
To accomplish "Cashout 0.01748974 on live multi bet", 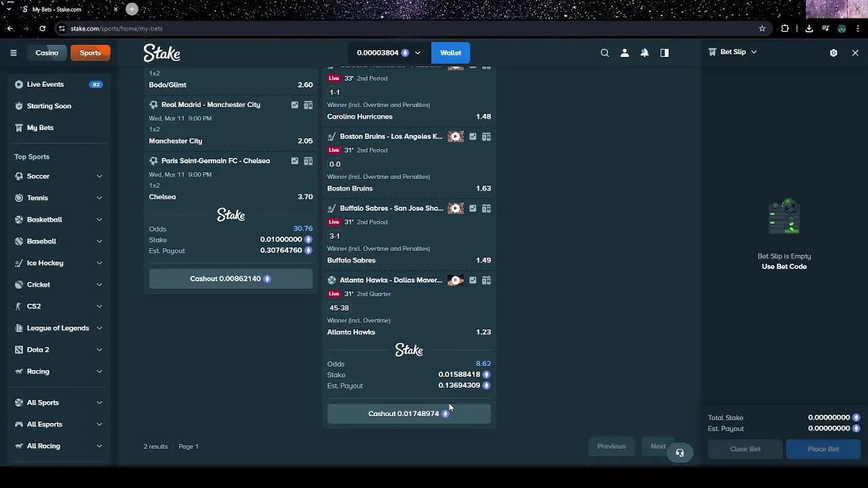I will click(409, 413).
